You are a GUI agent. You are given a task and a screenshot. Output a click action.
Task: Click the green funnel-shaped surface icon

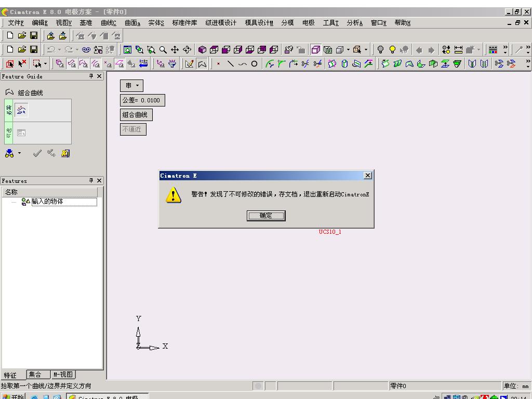click(457, 63)
